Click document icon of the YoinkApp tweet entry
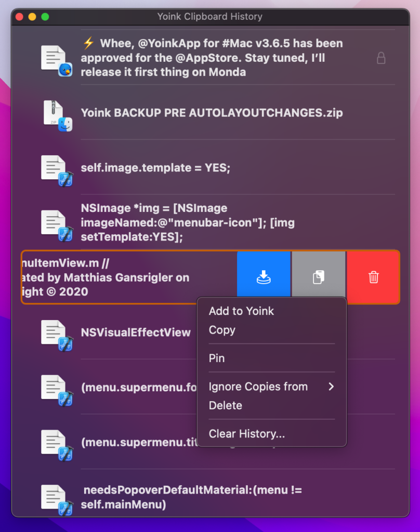The height and width of the screenshot is (532, 420). (x=56, y=61)
